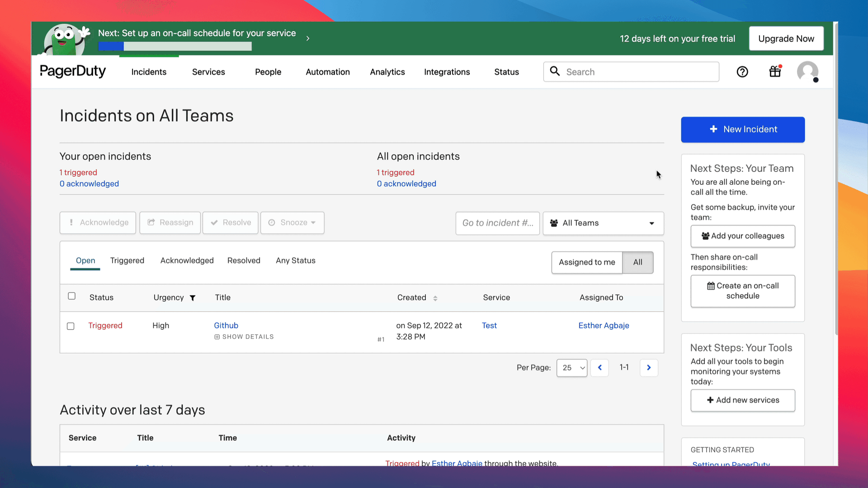Click '12 days left on your free trial' text
Image resolution: width=868 pixels, height=488 pixels.
pyautogui.click(x=677, y=39)
